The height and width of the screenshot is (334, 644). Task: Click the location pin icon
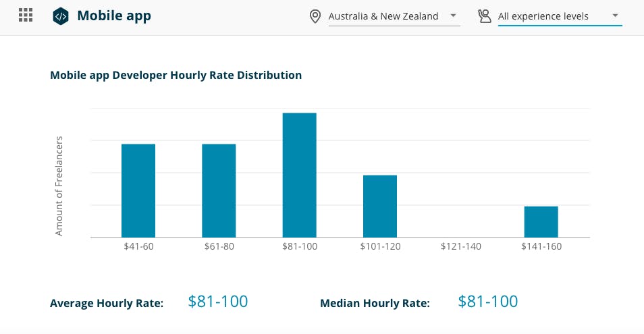315,16
